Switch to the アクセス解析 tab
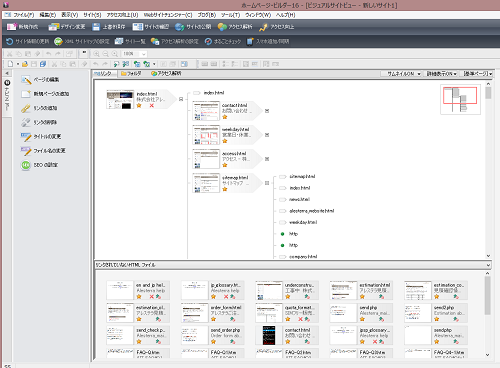 click(x=166, y=73)
